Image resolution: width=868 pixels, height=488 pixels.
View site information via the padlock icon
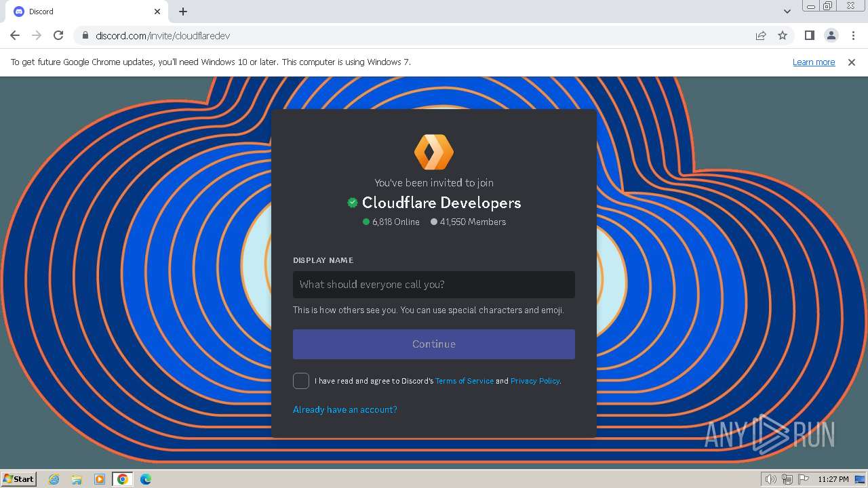(x=85, y=35)
